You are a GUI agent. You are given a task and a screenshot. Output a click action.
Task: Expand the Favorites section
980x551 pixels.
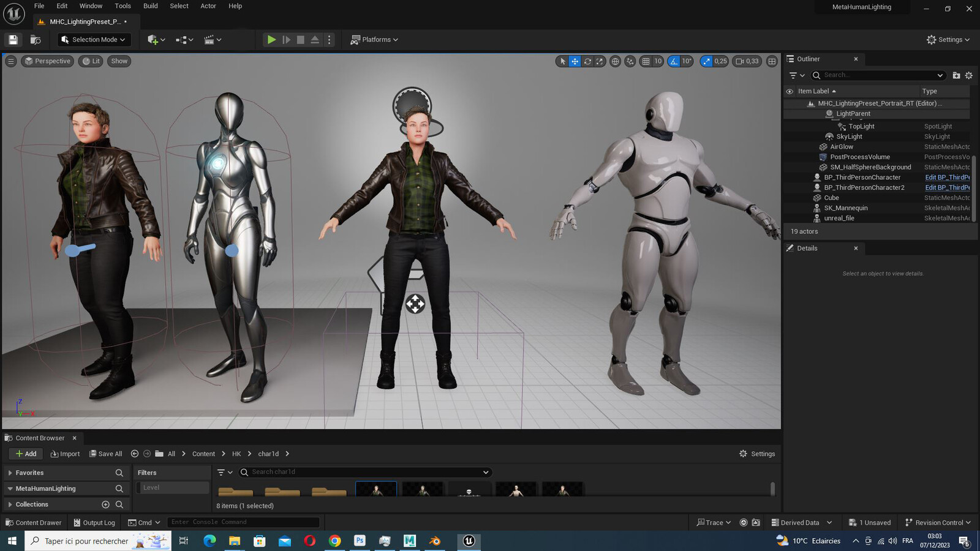coord(10,473)
